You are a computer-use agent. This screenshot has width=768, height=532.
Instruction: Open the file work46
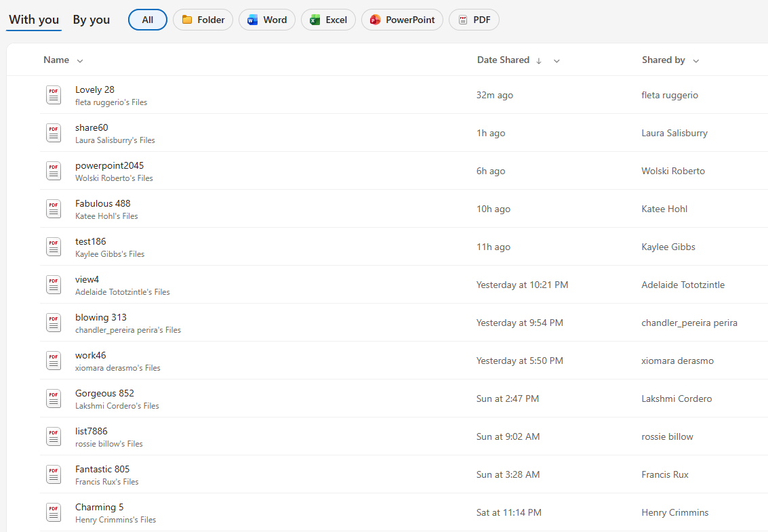(91, 355)
